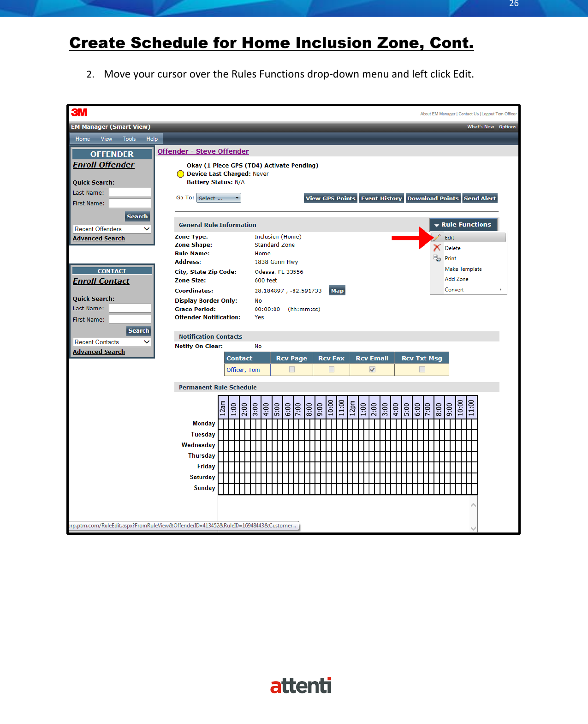Click Monday 12am schedule cell
588x724 pixels.
(221, 424)
